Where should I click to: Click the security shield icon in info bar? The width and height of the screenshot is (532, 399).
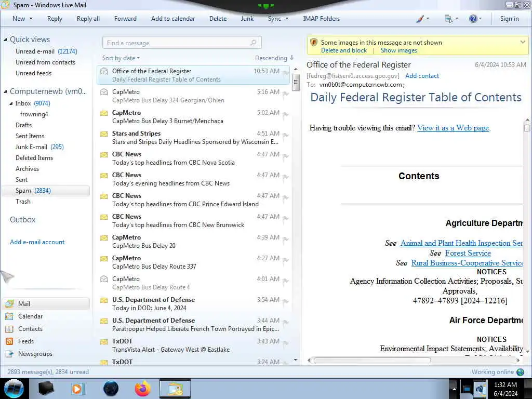coord(313,43)
